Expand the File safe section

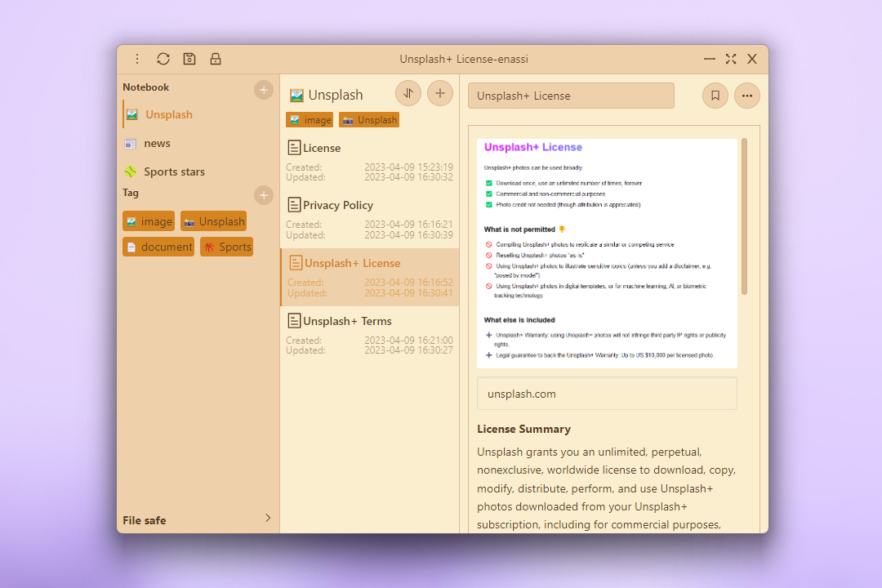(197, 520)
